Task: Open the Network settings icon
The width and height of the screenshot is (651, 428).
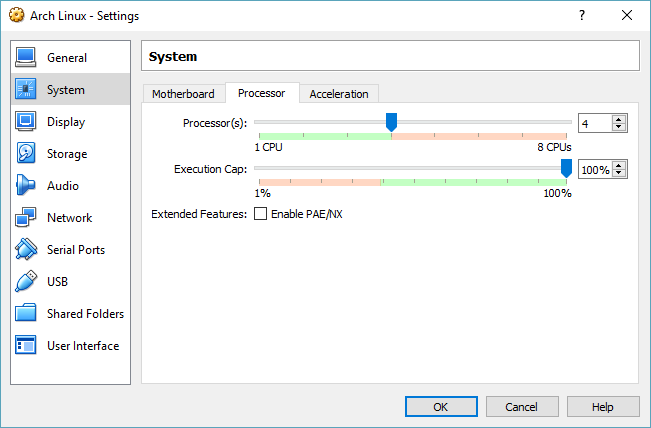Action: tap(26, 217)
